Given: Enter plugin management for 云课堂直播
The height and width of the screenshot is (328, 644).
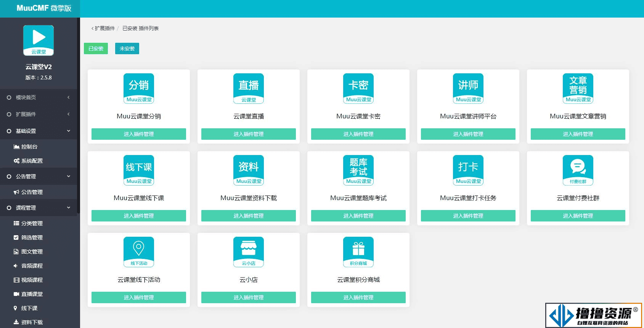Looking at the screenshot, I should pyautogui.click(x=249, y=134).
